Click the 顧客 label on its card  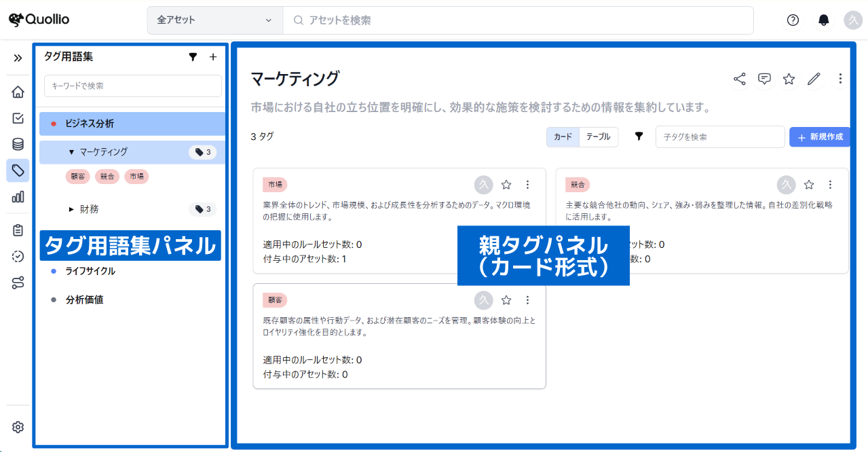click(x=275, y=300)
